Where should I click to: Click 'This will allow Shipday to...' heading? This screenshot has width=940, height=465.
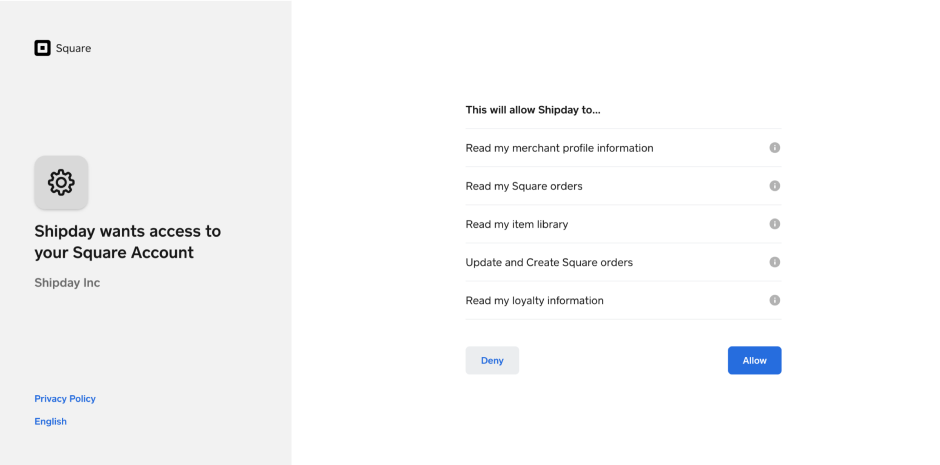tap(533, 110)
